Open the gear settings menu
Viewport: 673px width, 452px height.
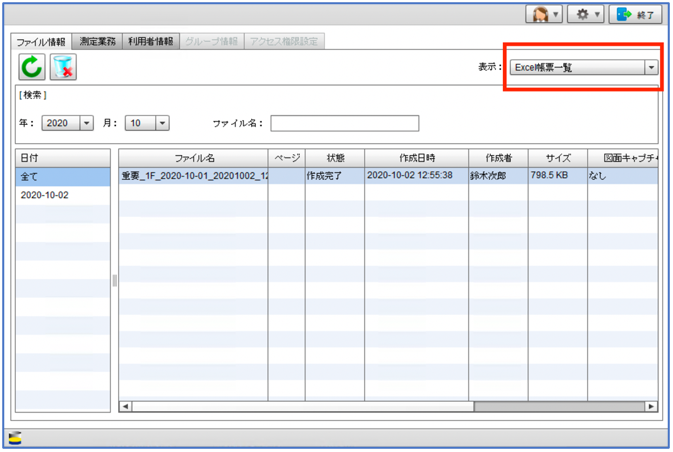(586, 15)
